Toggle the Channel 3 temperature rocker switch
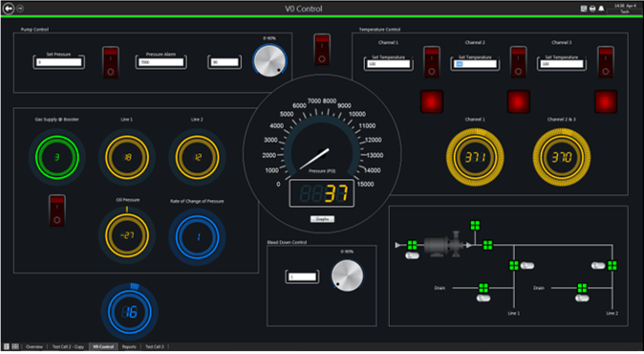644x354 pixels. pos(606,62)
